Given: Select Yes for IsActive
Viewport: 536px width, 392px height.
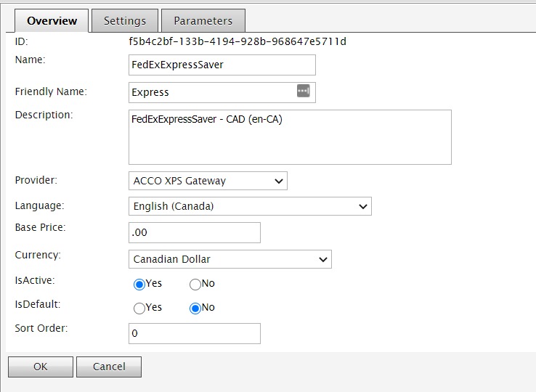Looking at the screenshot, I should (x=139, y=285).
